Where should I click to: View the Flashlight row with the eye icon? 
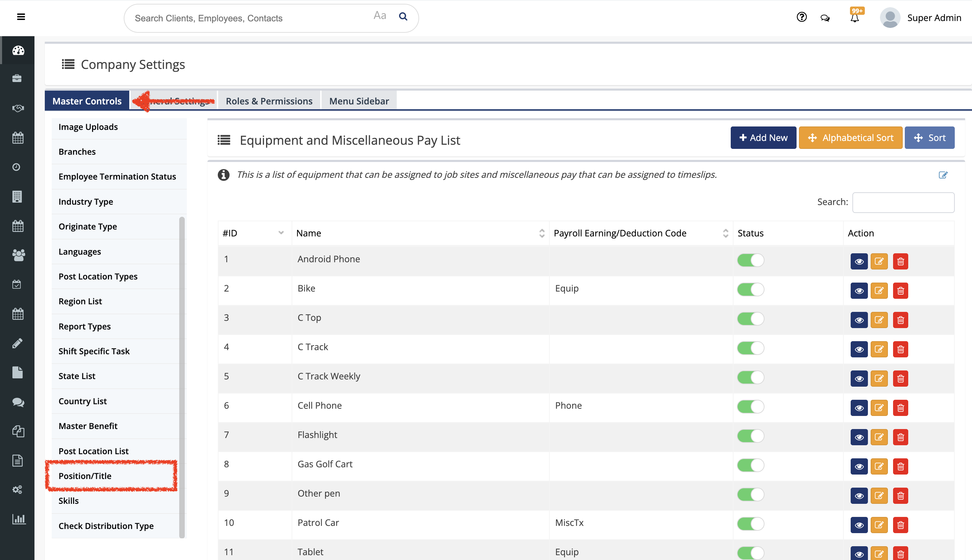[859, 437]
